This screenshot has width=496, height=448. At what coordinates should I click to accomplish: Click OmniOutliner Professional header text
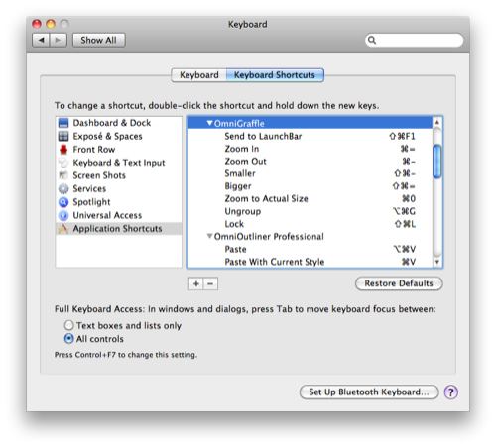(x=269, y=237)
